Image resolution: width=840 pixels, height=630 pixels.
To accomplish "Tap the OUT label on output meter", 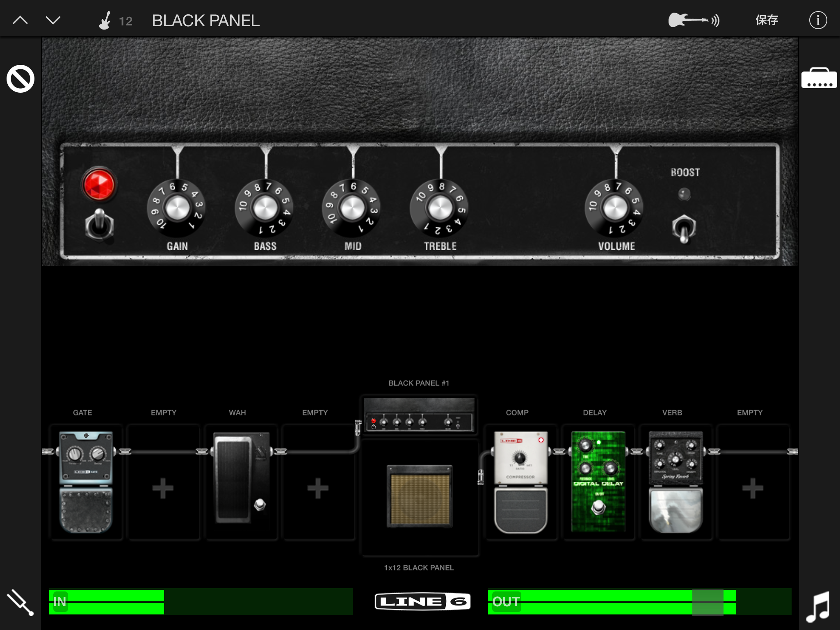I will pyautogui.click(x=506, y=602).
